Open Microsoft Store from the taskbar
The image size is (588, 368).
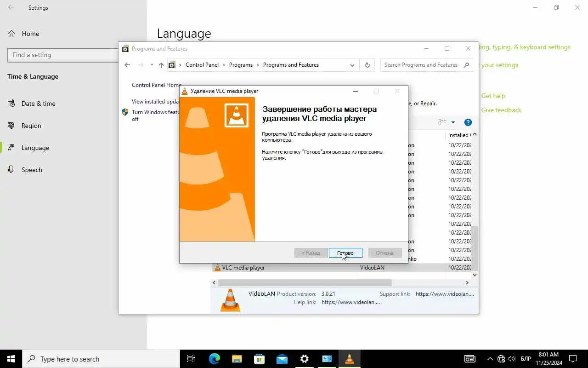[x=260, y=359]
